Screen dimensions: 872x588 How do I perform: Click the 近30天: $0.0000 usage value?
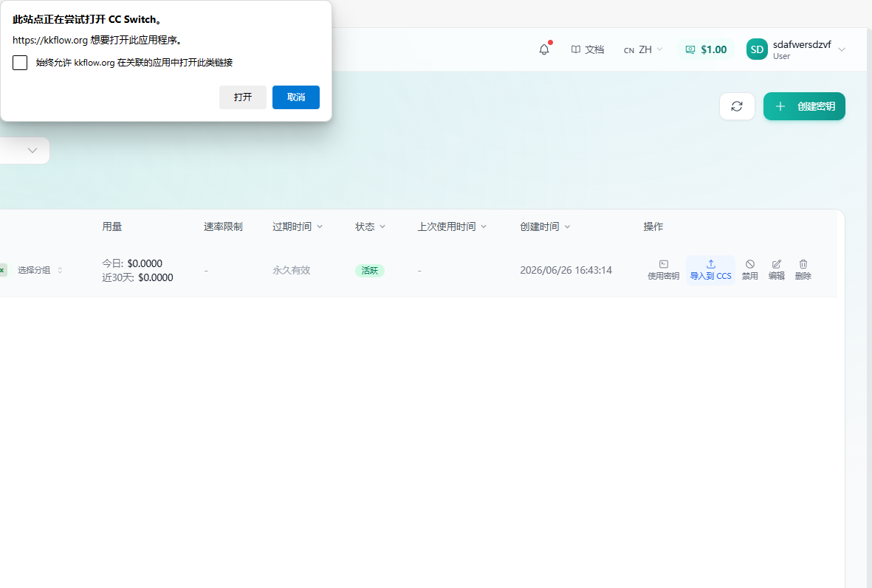(137, 277)
